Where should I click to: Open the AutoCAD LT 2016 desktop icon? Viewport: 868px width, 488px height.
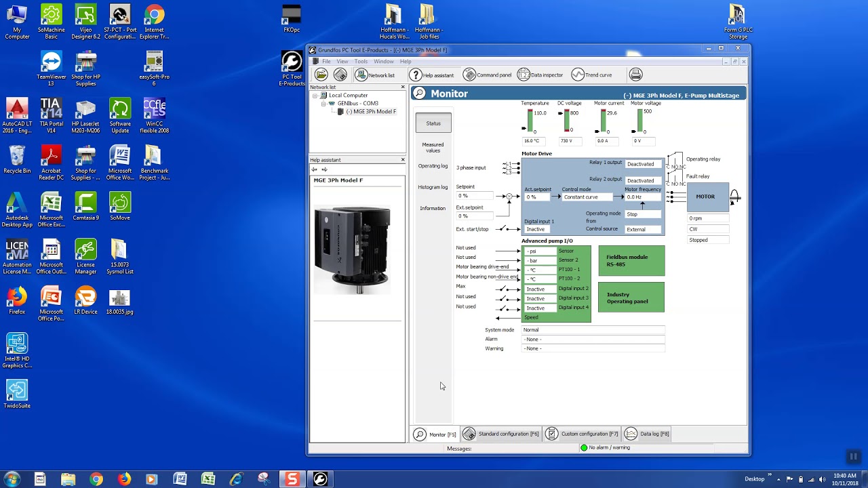(x=17, y=116)
